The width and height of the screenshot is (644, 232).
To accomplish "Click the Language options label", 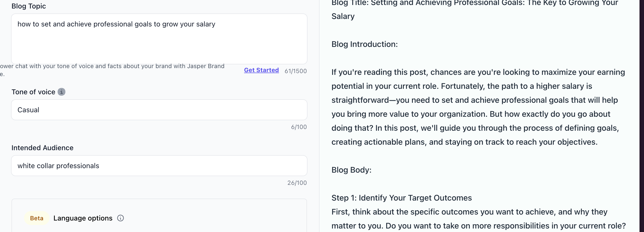I will click(83, 218).
